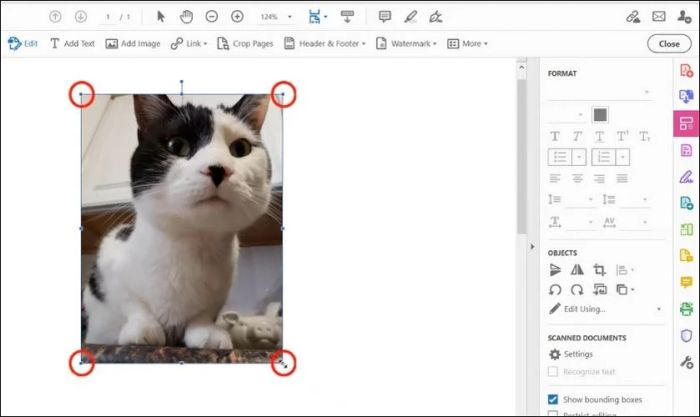Click the scrolling mode download icon

point(347,17)
